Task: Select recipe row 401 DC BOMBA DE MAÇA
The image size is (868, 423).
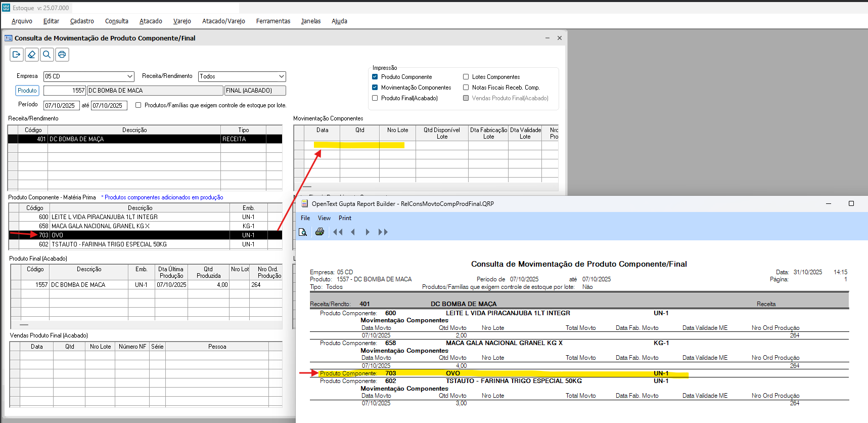Action: [x=145, y=139]
